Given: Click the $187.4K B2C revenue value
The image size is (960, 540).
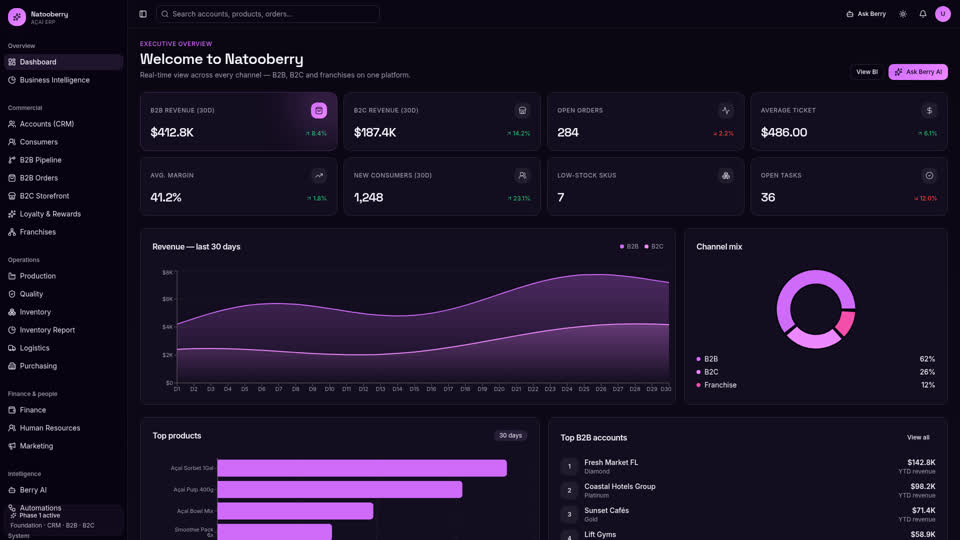Looking at the screenshot, I should coord(375,132).
